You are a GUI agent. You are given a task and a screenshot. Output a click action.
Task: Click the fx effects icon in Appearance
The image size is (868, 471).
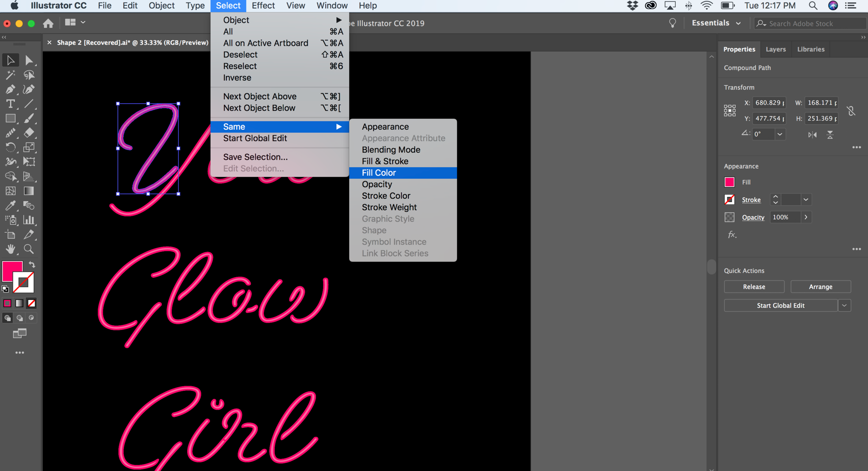732,234
